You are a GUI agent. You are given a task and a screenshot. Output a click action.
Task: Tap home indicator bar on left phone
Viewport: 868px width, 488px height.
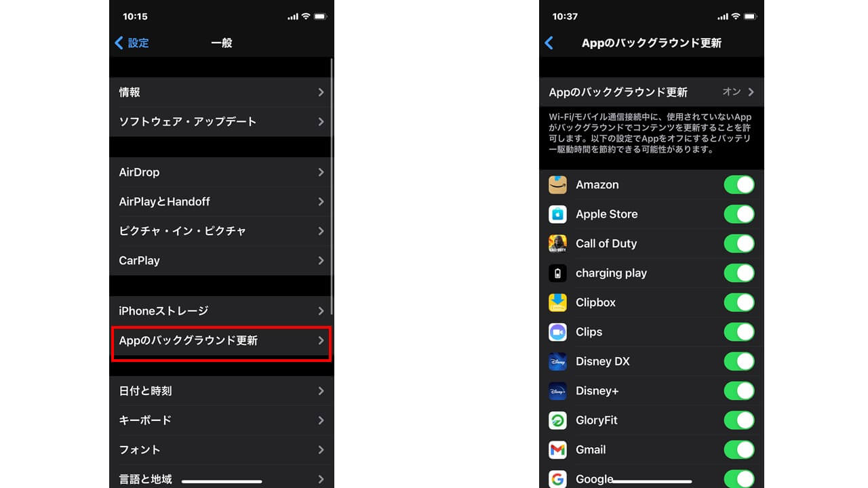tap(222, 481)
